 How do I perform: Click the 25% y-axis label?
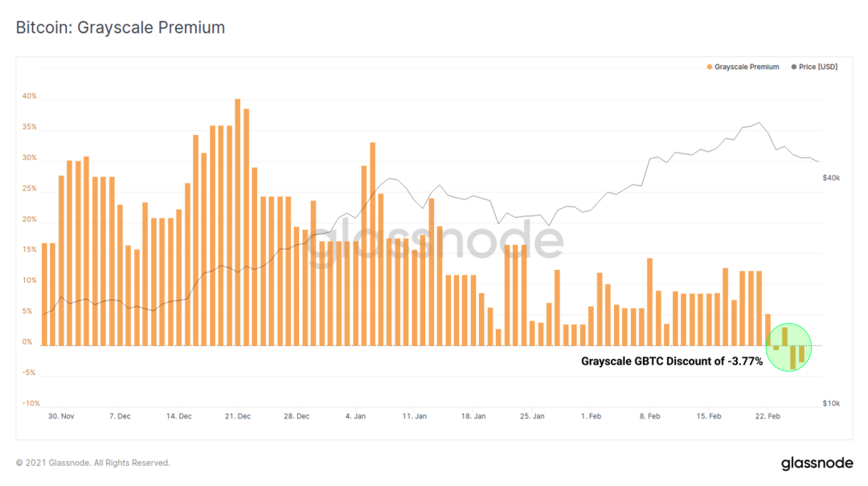(x=30, y=189)
